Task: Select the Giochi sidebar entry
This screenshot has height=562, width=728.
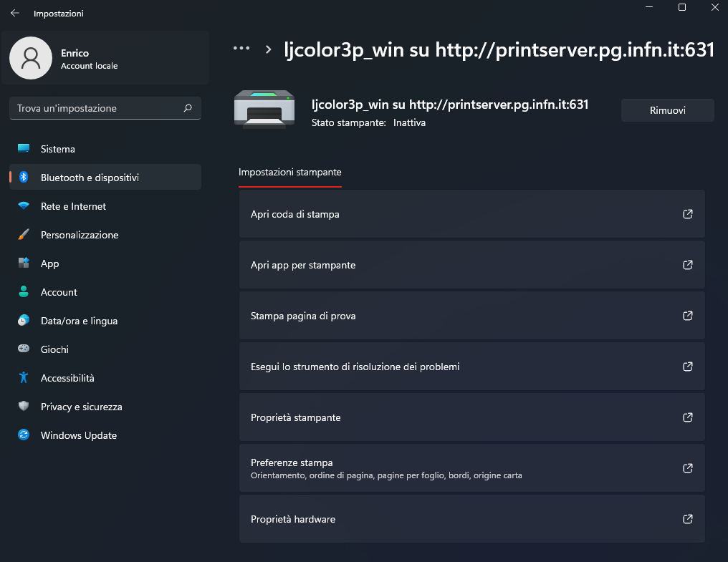Action: 105,349
